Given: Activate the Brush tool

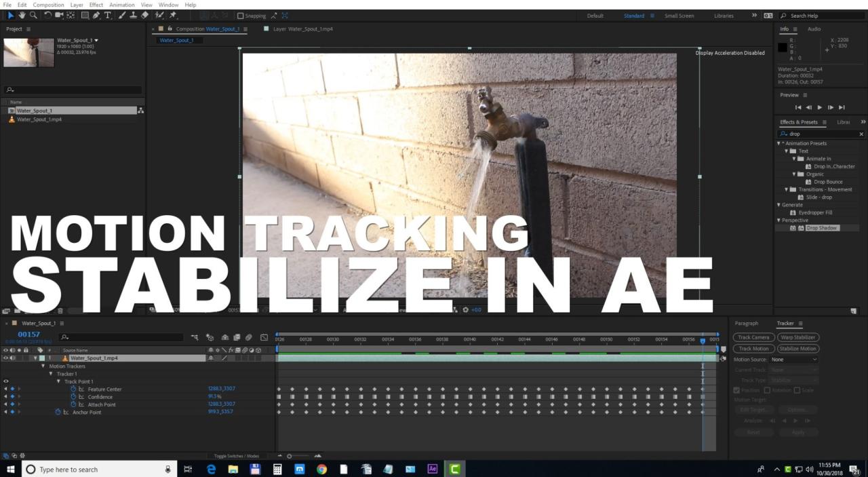Looking at the screenshot, I should [x=121, y=15].
